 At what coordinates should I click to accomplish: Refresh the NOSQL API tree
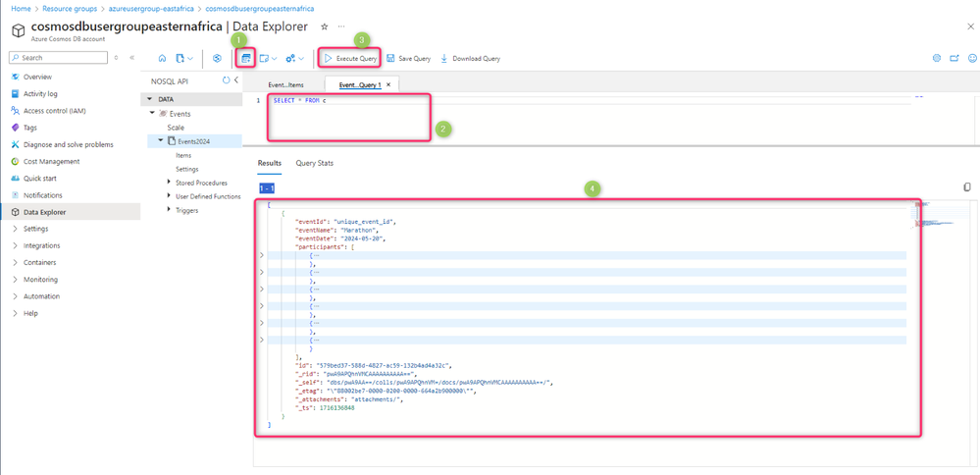point(227,80)
